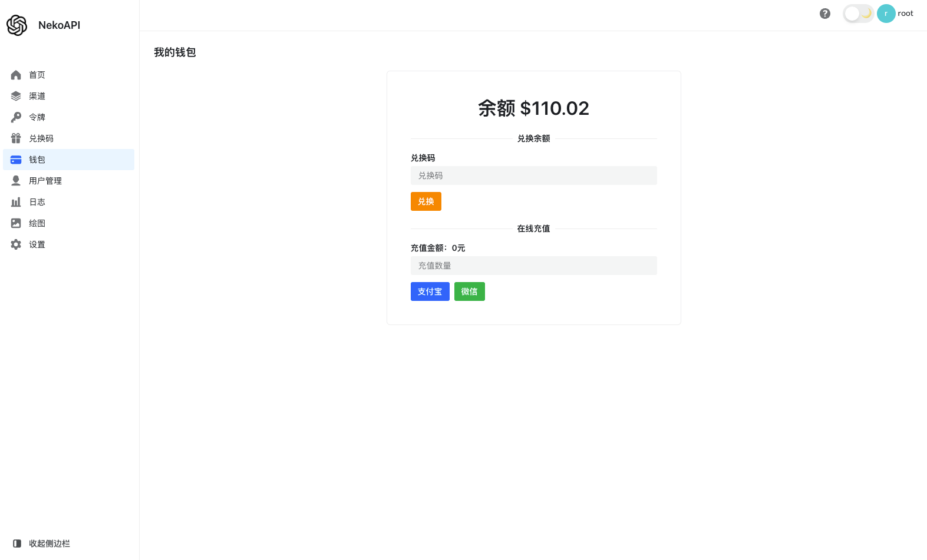Click the 钱包 wallet card icon

point(16,159)
